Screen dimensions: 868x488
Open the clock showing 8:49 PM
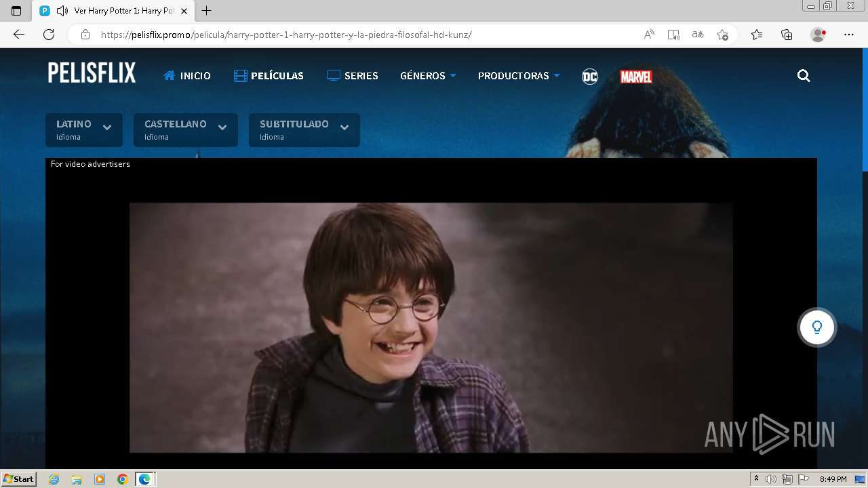833,479
